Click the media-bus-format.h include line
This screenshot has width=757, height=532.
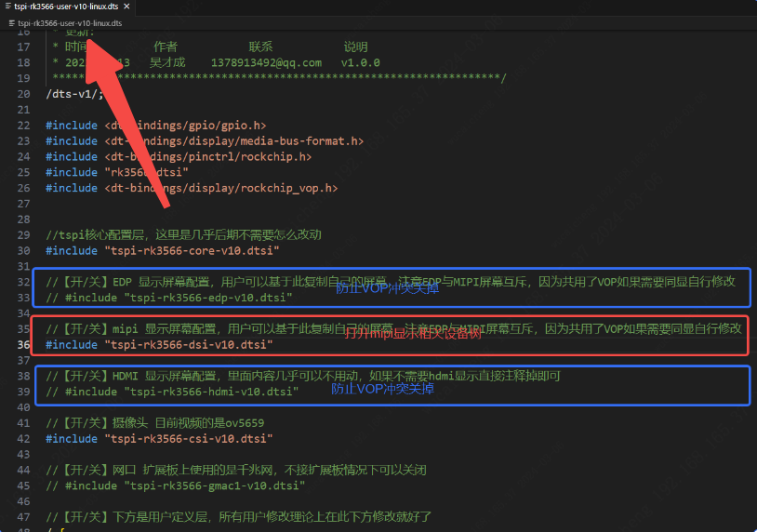coord(205,141)
